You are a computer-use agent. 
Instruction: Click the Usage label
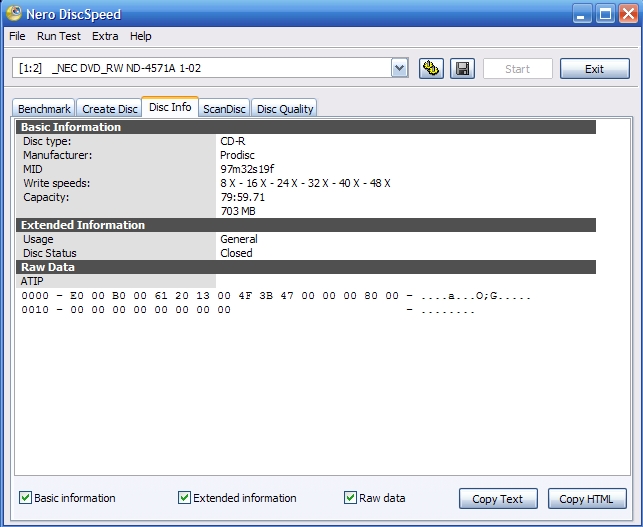click(x=38, y=239)
